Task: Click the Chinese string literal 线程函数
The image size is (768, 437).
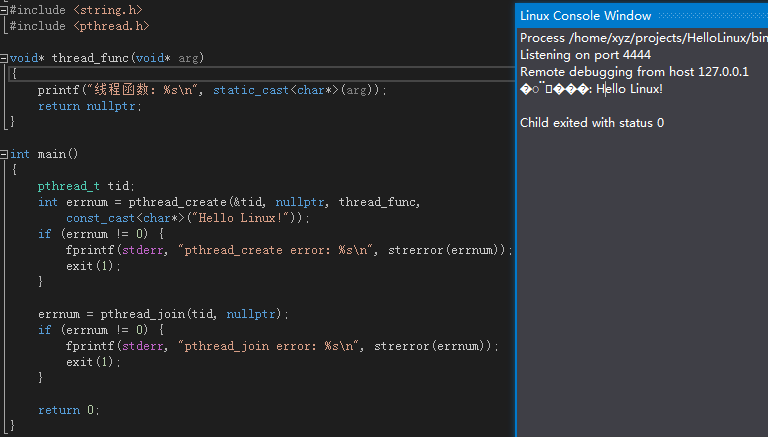Action: tap(121, 90)
